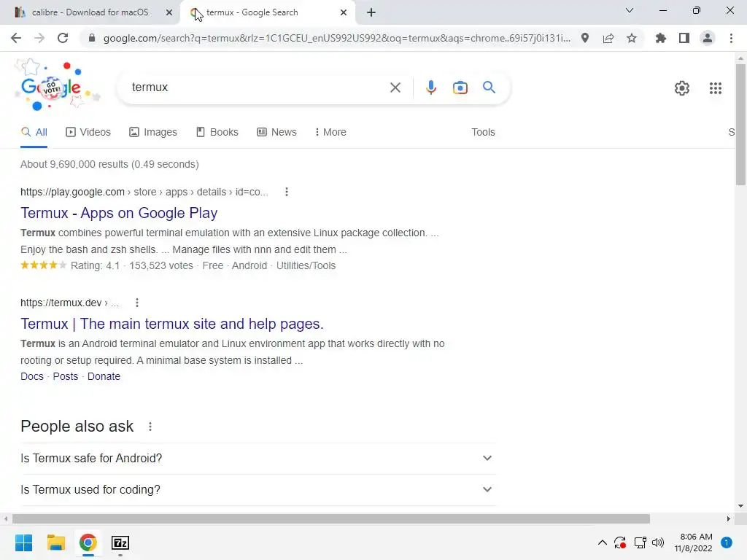
Task: Select the All results tab
Action: tap(34, 132)
